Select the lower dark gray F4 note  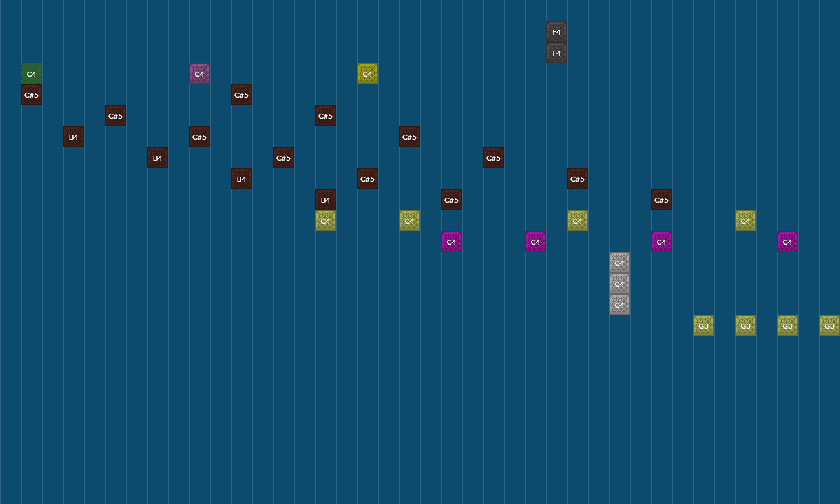556,52
